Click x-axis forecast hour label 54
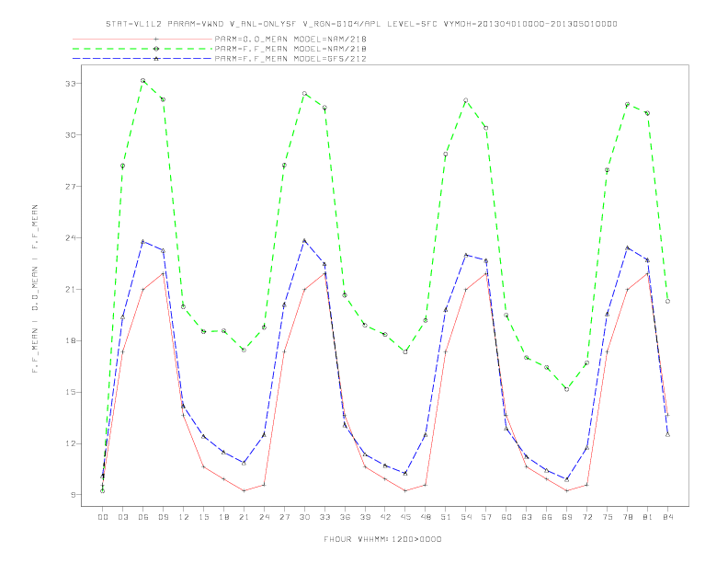The width and height of the screenshot is (728, 563). pyautogui.click(x=466, y=517)
